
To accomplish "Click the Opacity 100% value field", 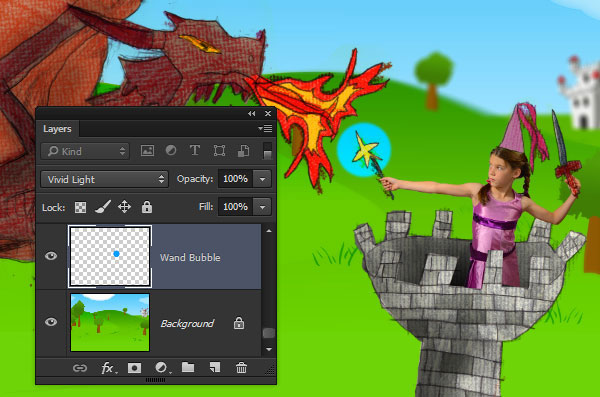I will [x=235, y=179].
